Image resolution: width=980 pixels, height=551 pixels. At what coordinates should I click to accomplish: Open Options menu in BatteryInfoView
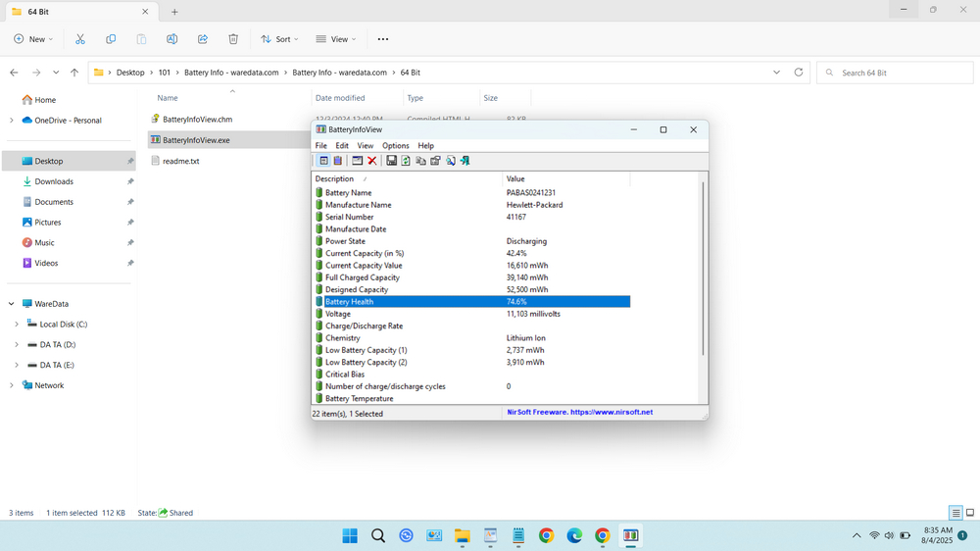click(x=396, y=145)
